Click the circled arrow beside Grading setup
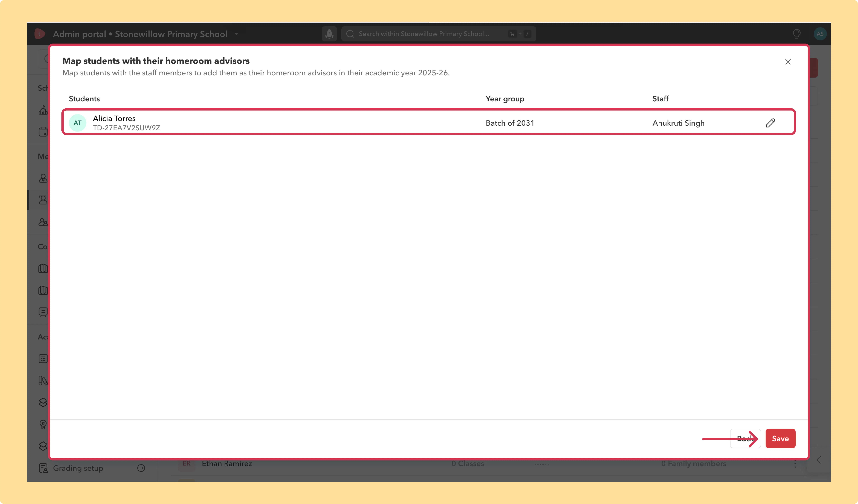The height and width of the screenshot is (504, 858). (x=141, y=468)
